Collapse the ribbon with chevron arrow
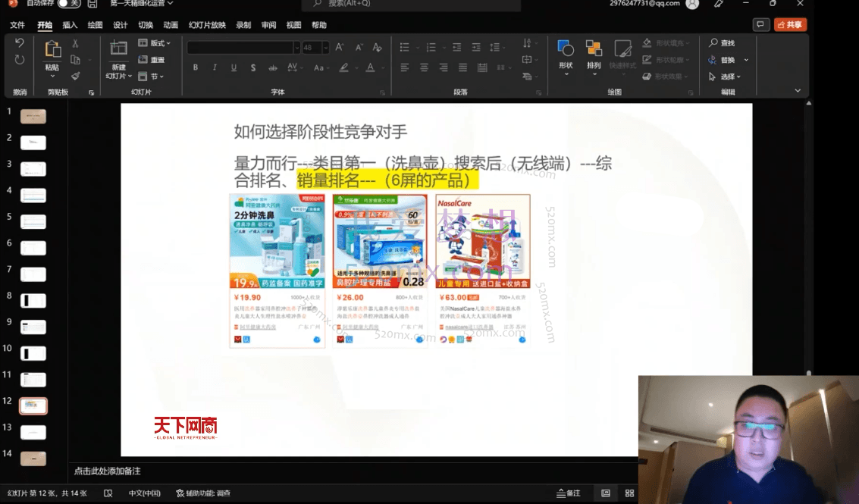Image resolution: width=859 pixels, height=504 pixels. point(798,91)
